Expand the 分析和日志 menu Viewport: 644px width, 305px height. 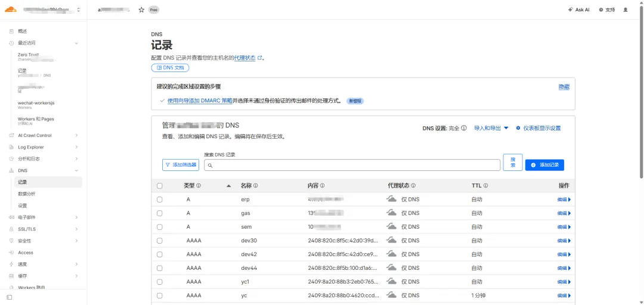click(x=76, y=159)
